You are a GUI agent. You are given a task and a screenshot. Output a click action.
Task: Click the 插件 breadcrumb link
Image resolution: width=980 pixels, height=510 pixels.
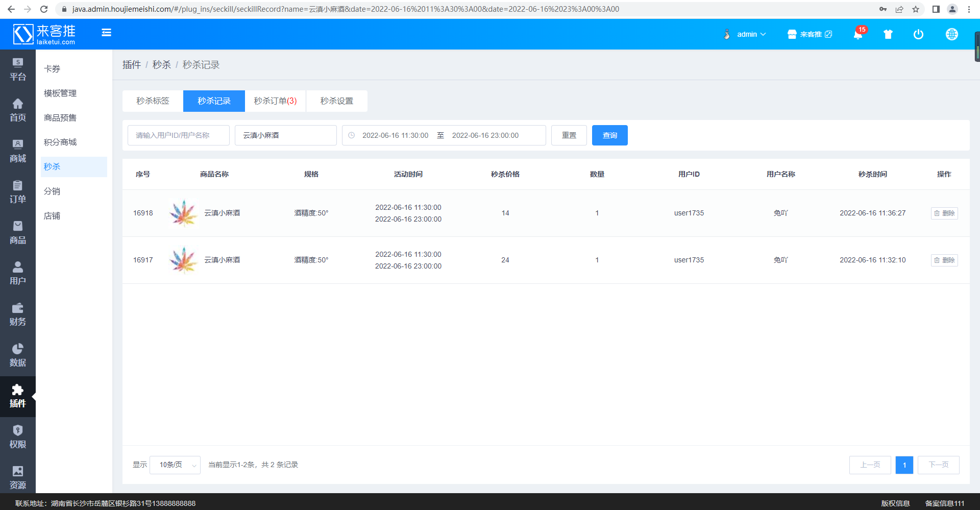click(x=132, y=65)
